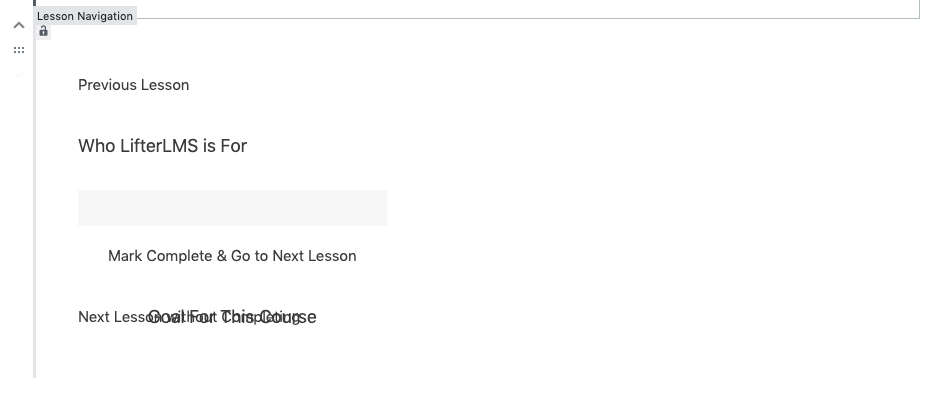This screenshot has width=951, height=409.
Task: Click the word Previous above the lesson title
Action: pos(105,85)
